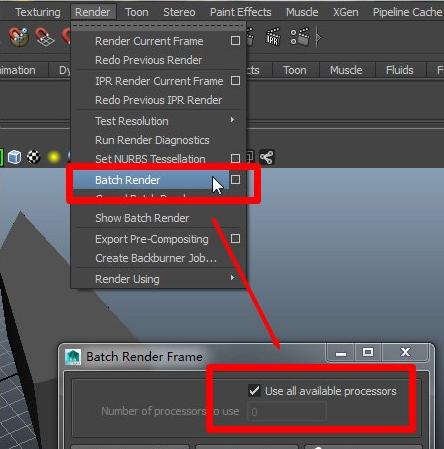Click the snap magnet with globe icon

click(x=19, y=36)
